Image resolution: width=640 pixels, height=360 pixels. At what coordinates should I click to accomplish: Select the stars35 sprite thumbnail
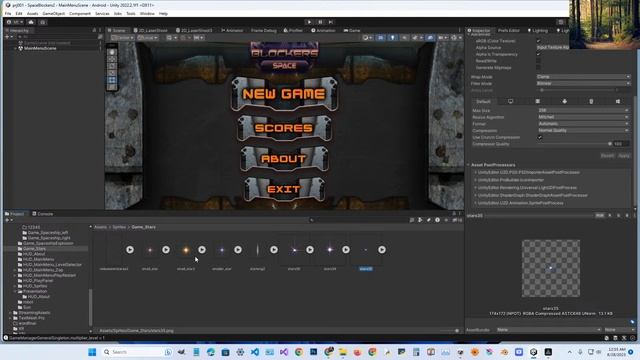point(365,250)
